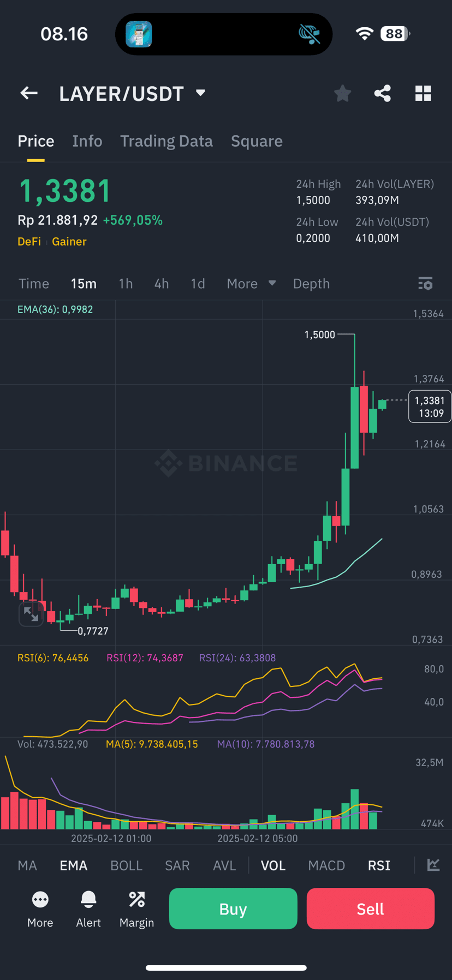Open the share icon
Screen dimensions: 452x980
(x=383, y=93)
